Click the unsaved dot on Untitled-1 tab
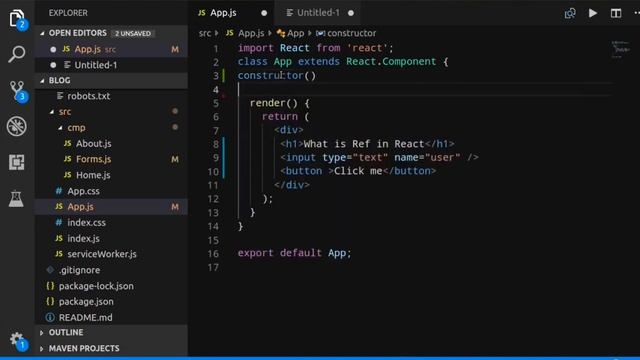 point(351,13)
